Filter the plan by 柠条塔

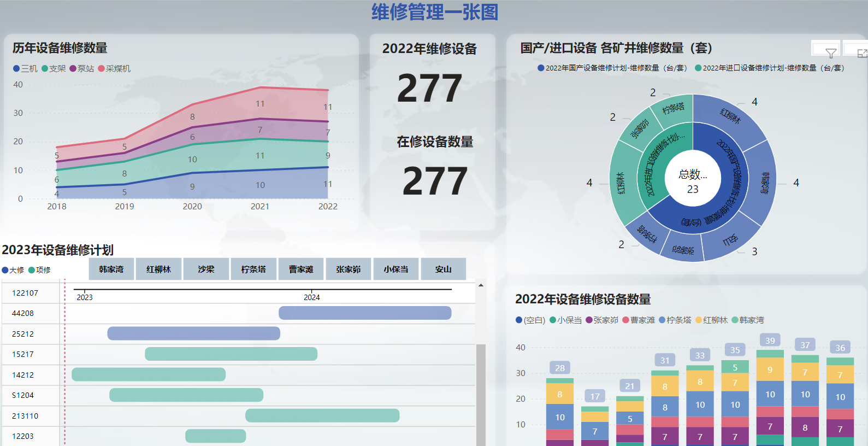[253, 269]
